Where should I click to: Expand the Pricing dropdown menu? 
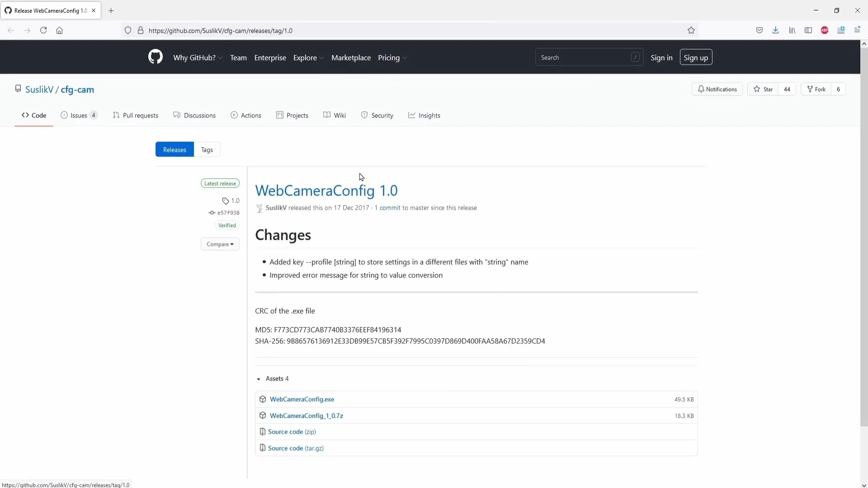pyautogui.click(x=392, y=57)
